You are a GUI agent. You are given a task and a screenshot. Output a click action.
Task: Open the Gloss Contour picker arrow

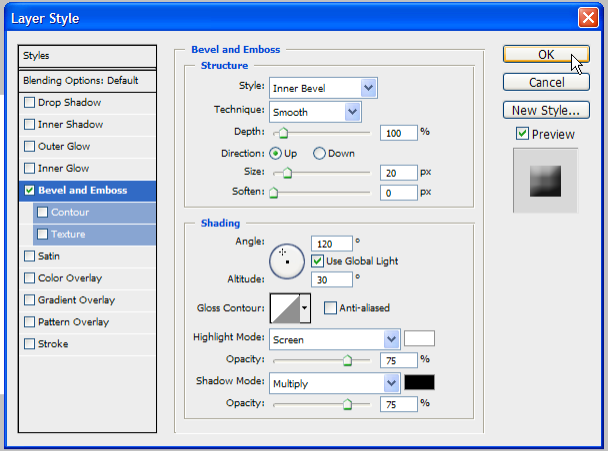(305, 308)
